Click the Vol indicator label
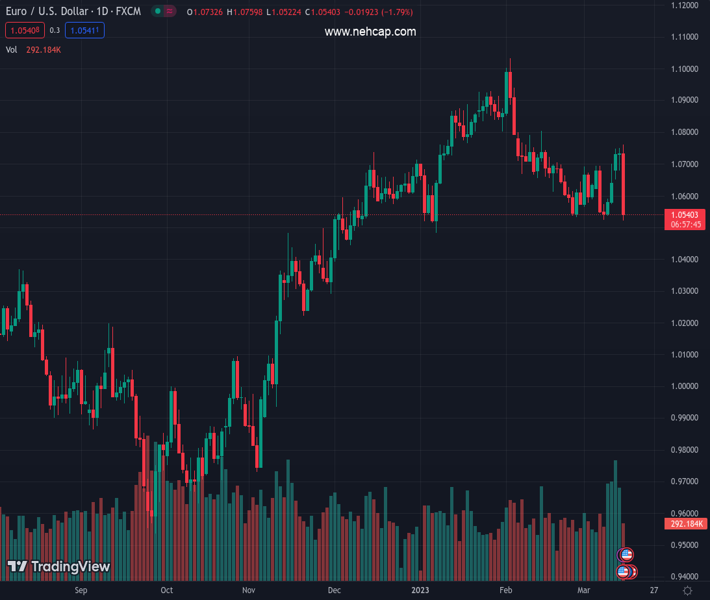 (12, 49)
